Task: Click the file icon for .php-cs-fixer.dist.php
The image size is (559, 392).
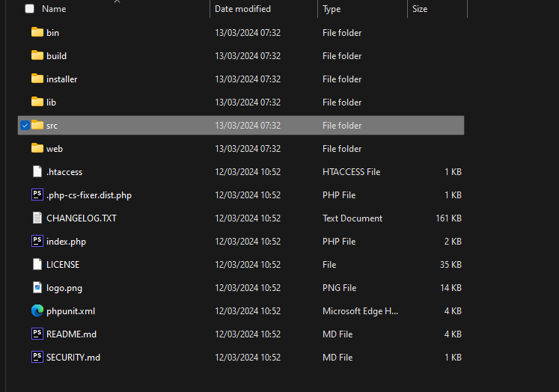Action: click(37, 195)
